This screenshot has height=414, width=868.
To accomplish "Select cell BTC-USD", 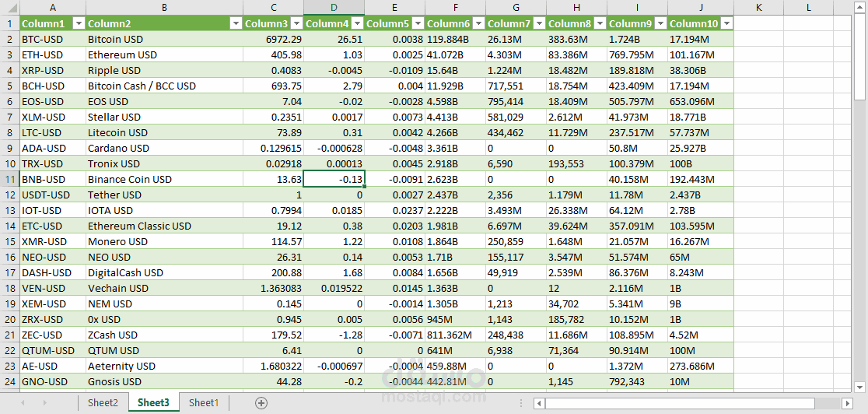I will pyautogui.click(x=53, y=40).
